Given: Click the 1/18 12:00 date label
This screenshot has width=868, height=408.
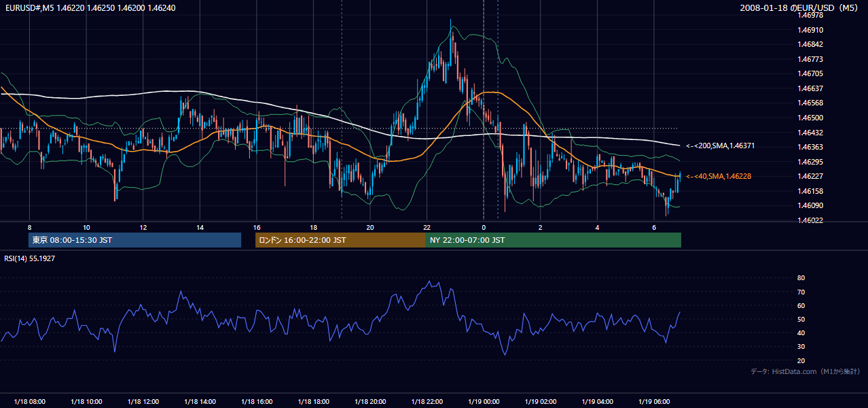Looking at the screenshot, I should (143, 401).
